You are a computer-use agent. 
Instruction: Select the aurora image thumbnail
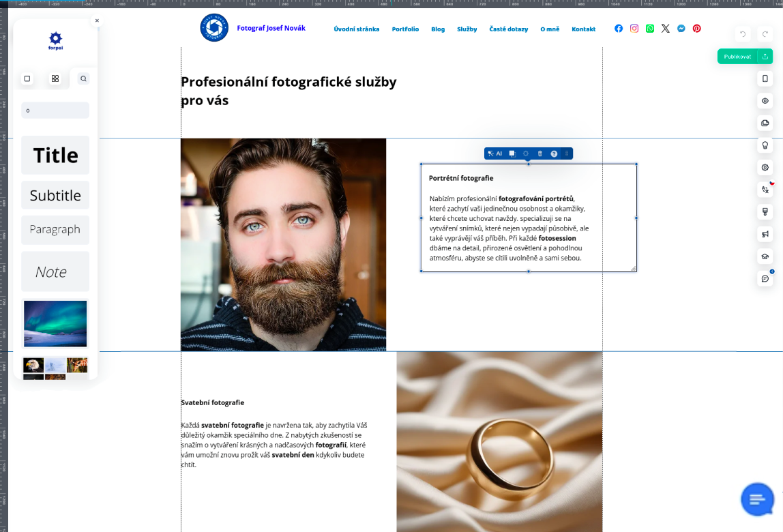tap(55, 324)
